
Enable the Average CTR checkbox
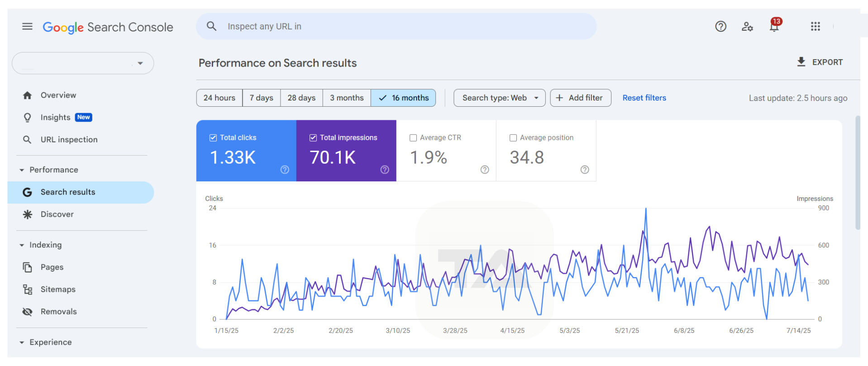pos(413,138)
